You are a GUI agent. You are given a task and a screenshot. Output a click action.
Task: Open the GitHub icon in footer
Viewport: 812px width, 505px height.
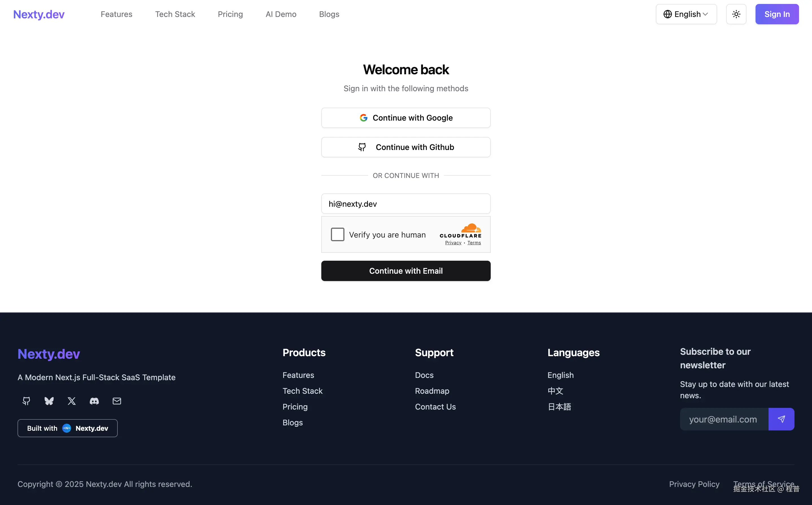point(26,401)
